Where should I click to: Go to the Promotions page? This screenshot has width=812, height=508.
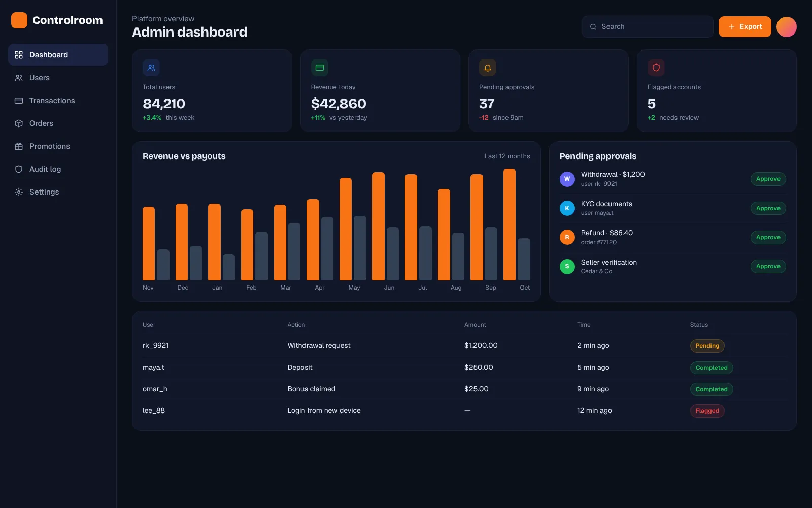click(58, 146)
